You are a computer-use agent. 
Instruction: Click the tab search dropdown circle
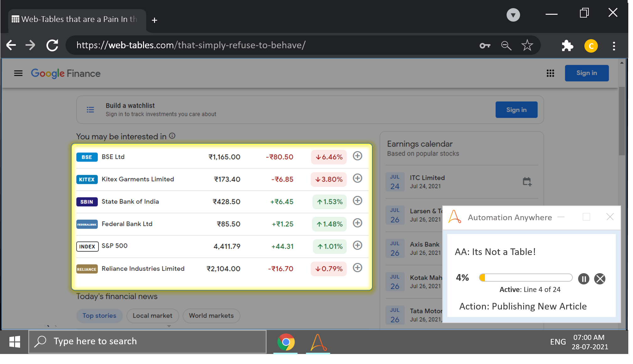click(513, 15)
